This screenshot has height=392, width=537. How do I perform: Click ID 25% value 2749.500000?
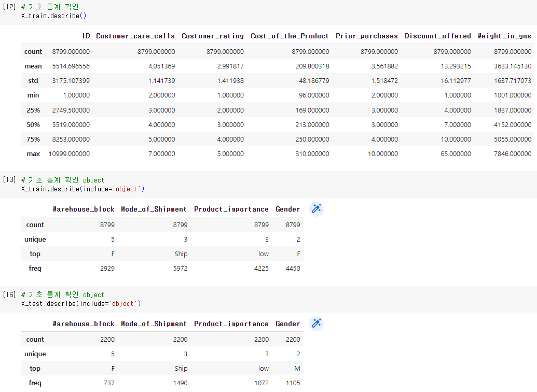(x=71, y=110)
